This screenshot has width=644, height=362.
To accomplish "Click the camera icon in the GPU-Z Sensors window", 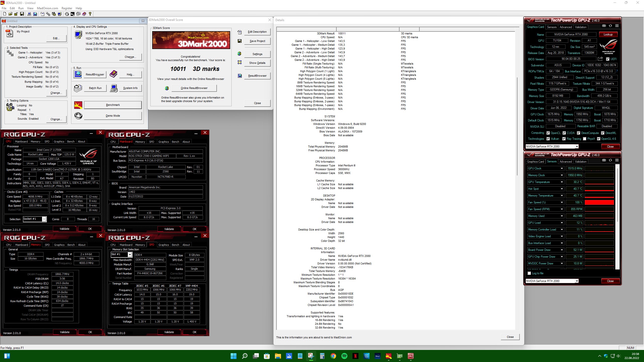I will coord(604,160).
